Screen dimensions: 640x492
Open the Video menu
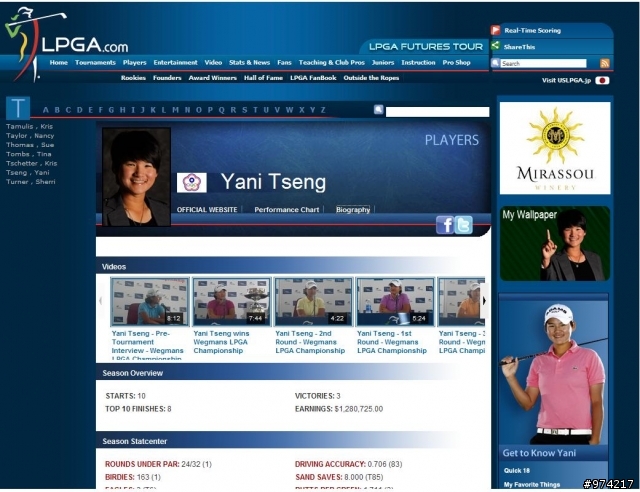click(x=213, y=62)
